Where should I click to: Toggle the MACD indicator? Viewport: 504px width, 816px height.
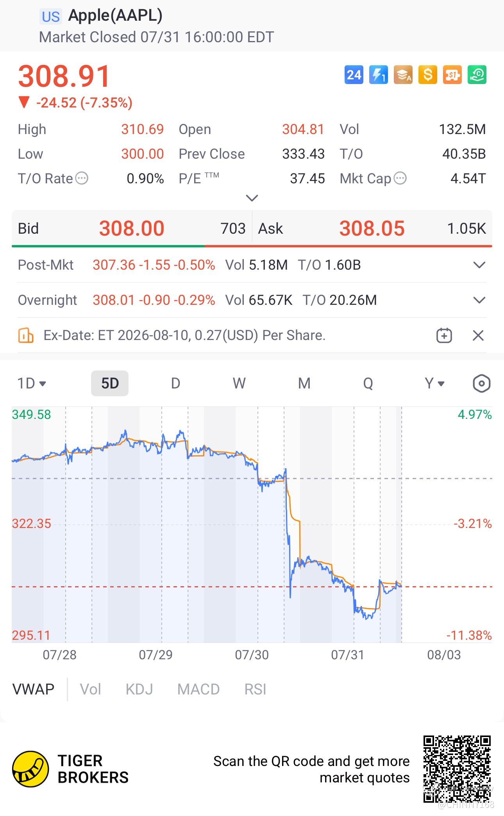(x=198, y=689)
